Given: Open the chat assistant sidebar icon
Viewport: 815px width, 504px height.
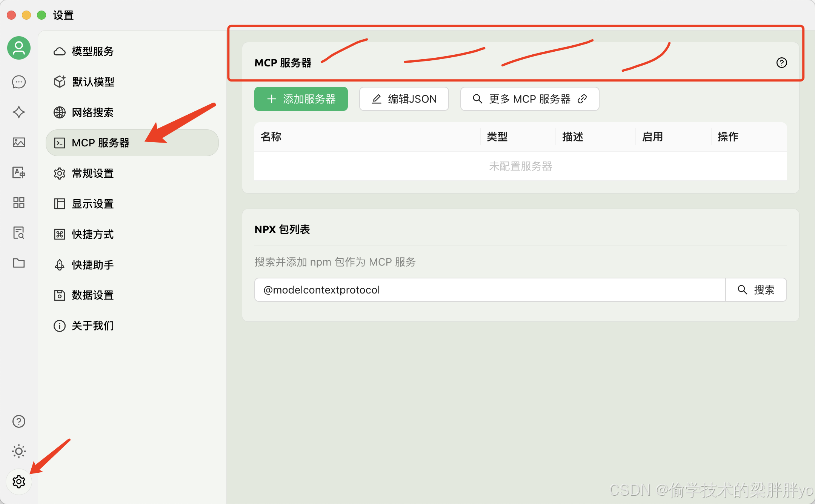Looking at the screenshot, I should (19, 82).
